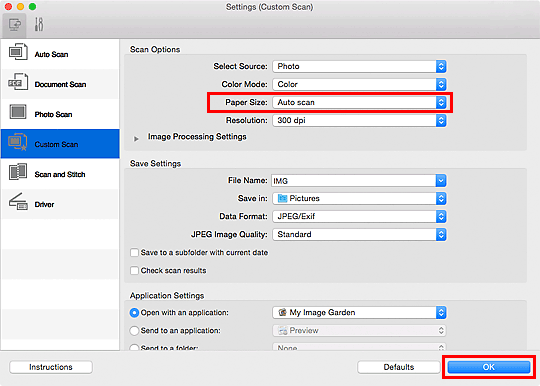Open the Auto Scan settings item
540x386 pixels.
coord(60,54)
